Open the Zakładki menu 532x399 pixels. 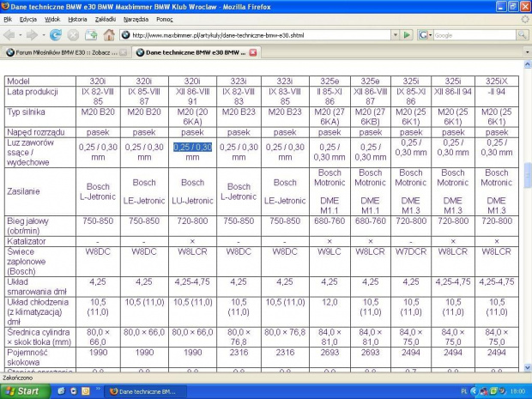[x=106, y=20]
